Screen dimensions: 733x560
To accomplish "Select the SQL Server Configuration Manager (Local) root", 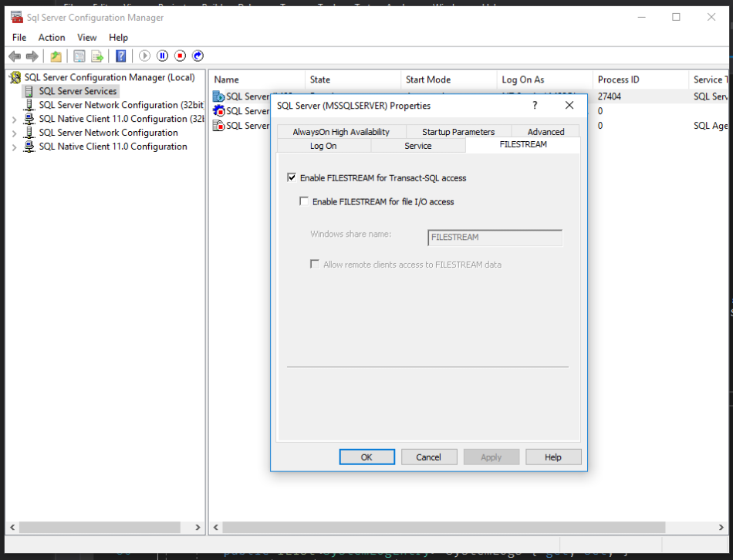I will [x=110, y=77].
